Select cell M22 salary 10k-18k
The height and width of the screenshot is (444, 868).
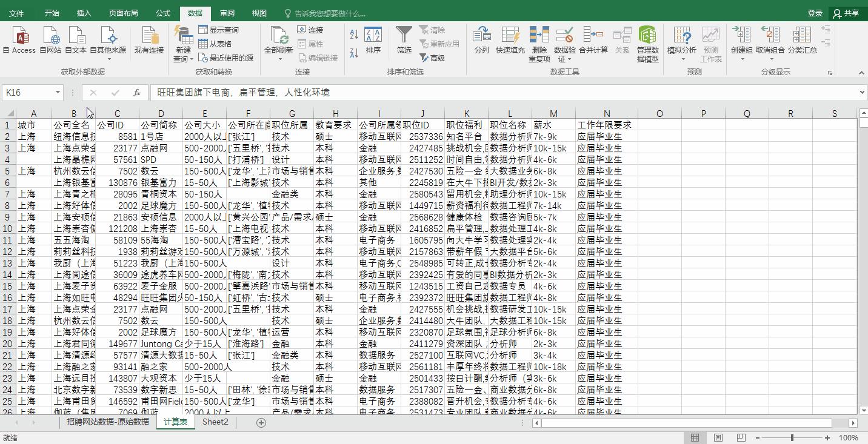tap(553, 366)
